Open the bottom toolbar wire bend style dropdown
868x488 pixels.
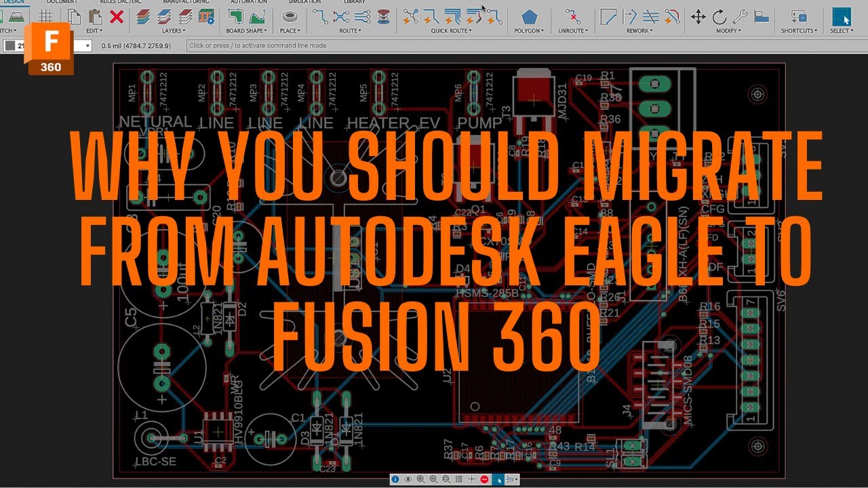[x=512, y=479]
